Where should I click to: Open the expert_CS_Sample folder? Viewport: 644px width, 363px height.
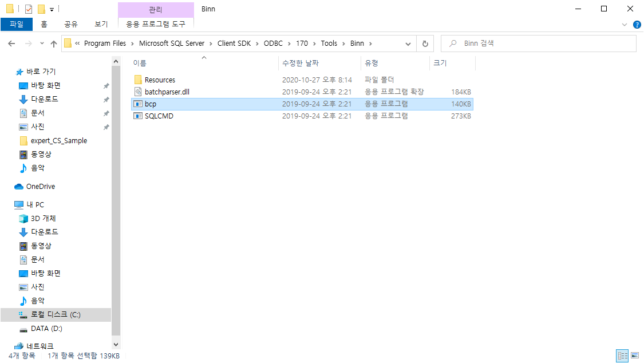click(59, 141)
